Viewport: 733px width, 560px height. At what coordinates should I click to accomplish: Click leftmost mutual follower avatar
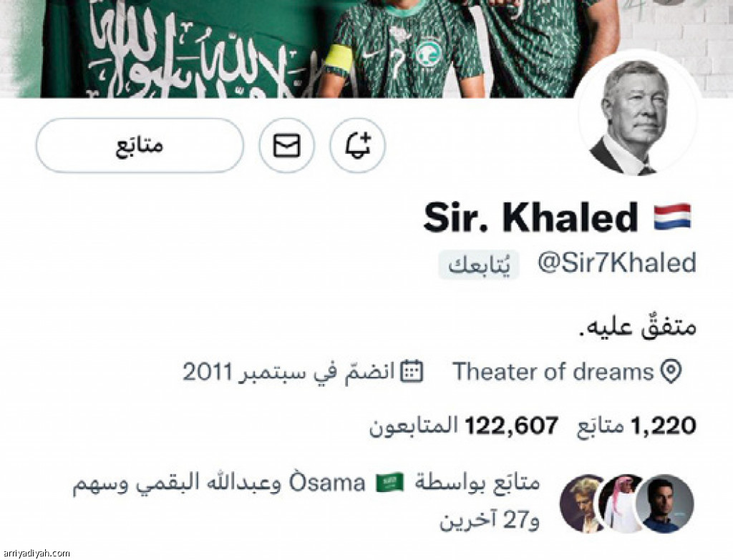pos(581,504)
